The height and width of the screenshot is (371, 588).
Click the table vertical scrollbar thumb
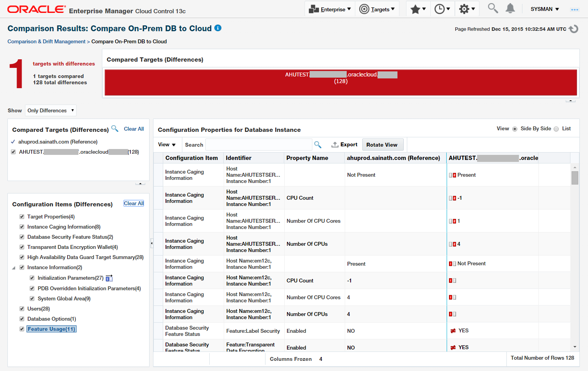(575, 178)
